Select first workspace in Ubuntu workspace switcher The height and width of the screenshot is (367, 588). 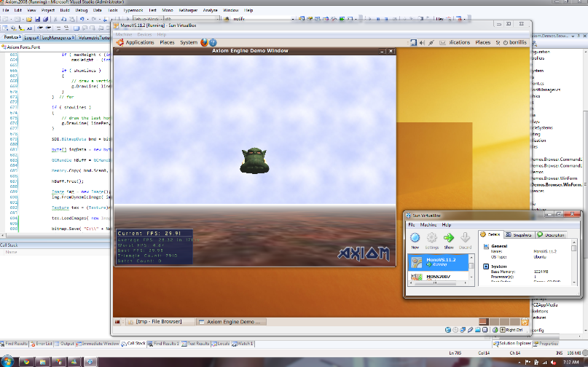click(x=484, y=322)
